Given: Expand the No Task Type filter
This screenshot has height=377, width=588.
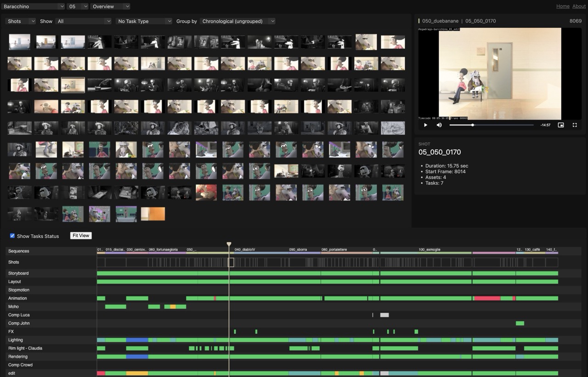Looking at the screenshot, I should 144,21.
